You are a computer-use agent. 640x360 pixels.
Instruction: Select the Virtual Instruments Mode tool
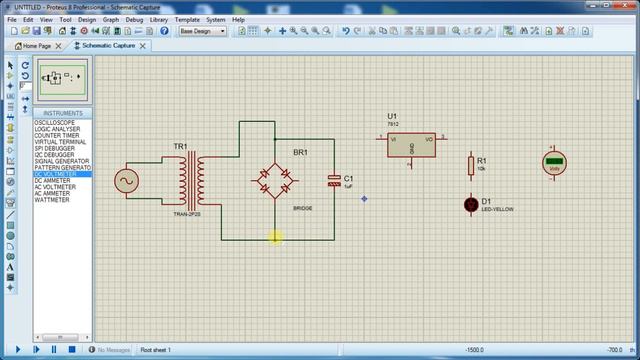click(x=10, y=203)
